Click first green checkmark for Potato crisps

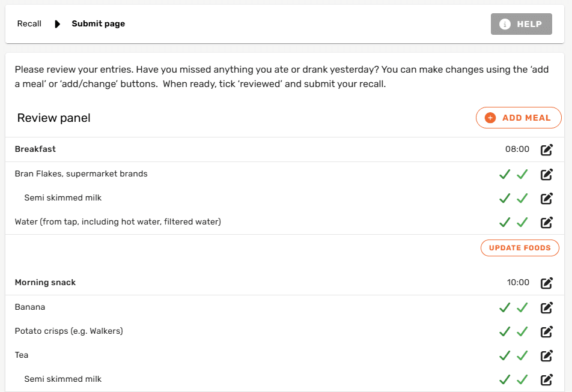(505, 331)
